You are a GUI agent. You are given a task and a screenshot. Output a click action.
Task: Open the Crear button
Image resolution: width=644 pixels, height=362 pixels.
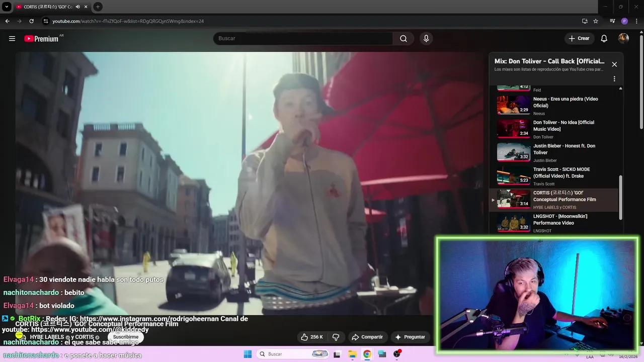coord(579,39)
